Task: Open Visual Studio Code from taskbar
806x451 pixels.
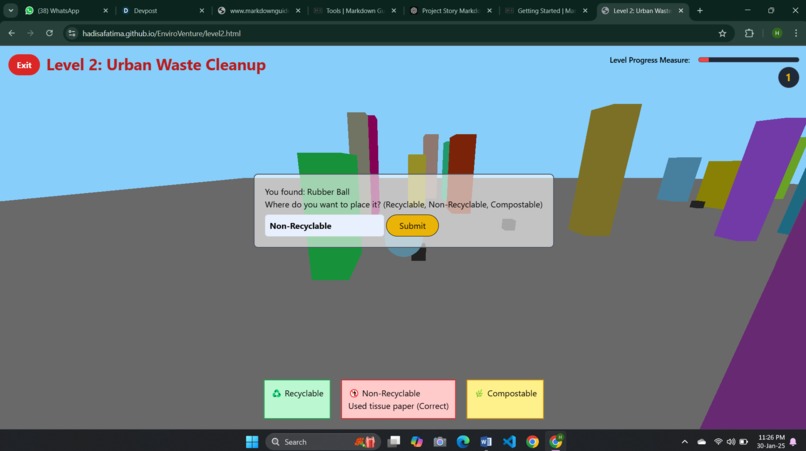Action: [509, 442]
